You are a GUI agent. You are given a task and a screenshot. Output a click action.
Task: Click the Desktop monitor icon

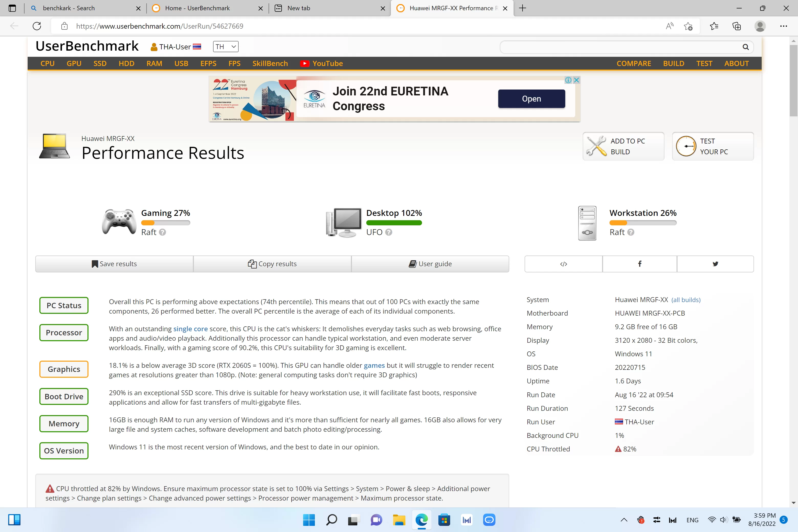(344, 223)
